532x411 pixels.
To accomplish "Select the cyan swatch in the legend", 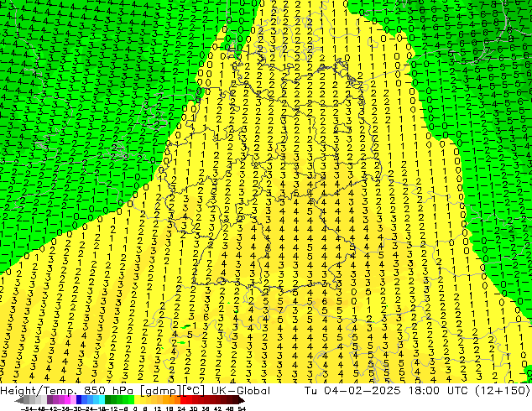I will point(102,400).
